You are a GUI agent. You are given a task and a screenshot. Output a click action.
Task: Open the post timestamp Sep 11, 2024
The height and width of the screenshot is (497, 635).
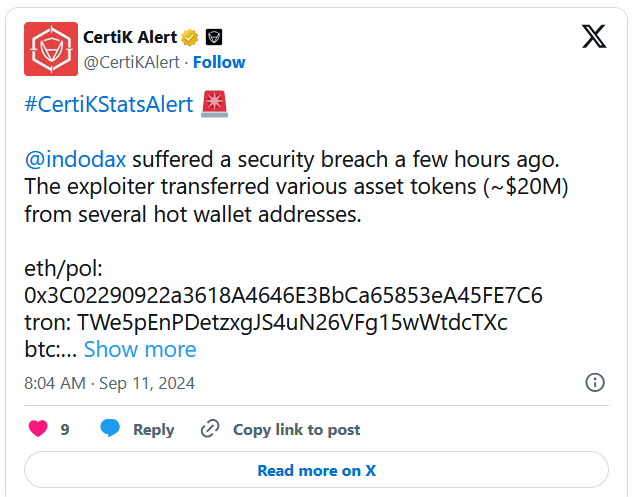click(x=109, y=383)
